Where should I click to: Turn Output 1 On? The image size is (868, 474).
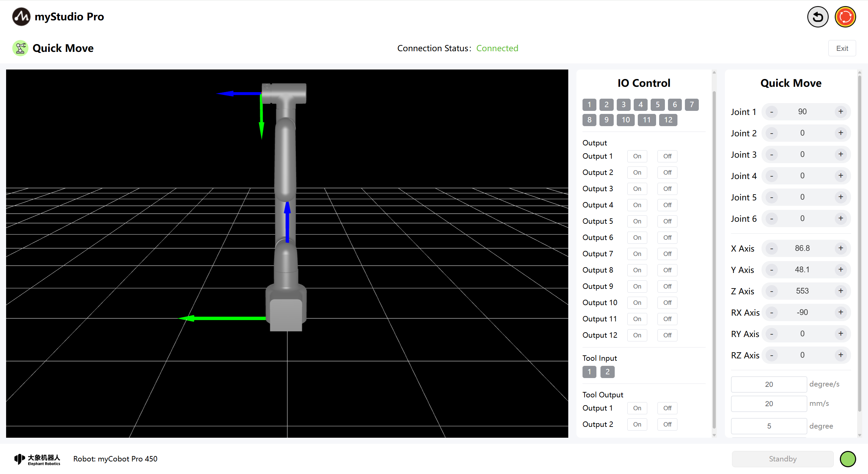(637, 156)
